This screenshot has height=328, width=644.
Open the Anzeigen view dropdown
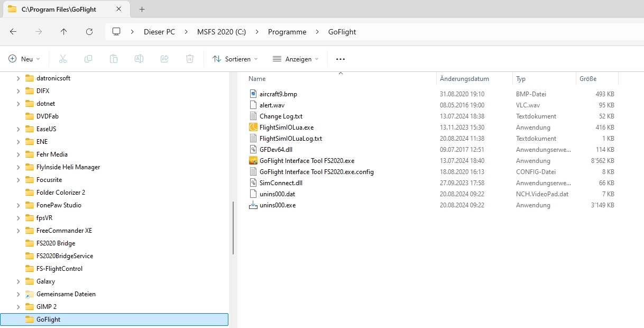(296, 59)
